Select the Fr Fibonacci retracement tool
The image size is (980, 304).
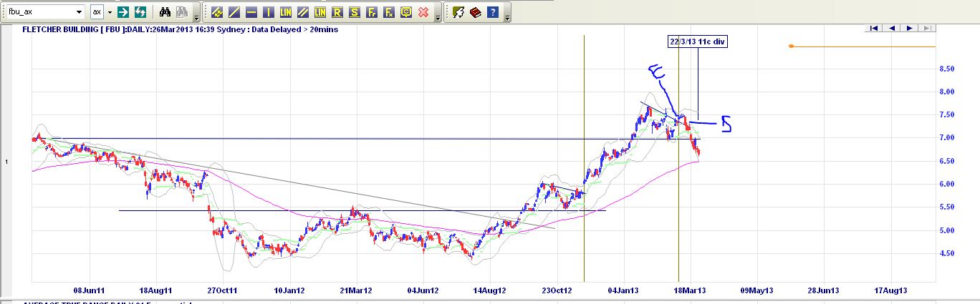tap(372, 12)
